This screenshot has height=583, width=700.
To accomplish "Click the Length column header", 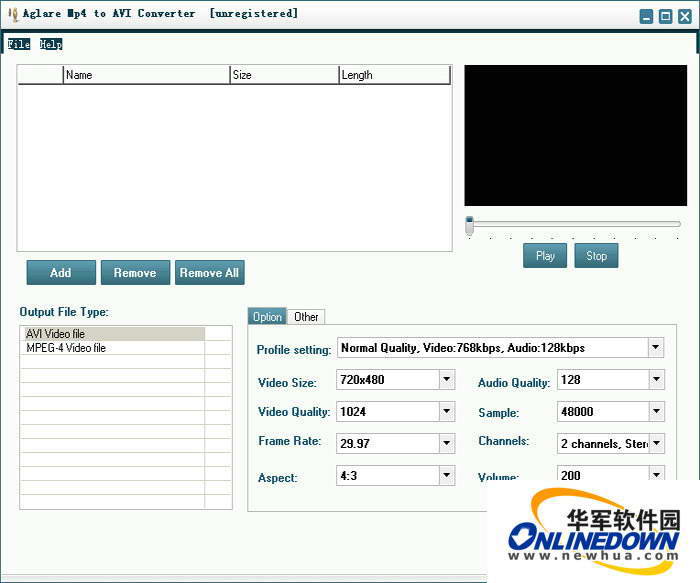I will tap(395, 75).
